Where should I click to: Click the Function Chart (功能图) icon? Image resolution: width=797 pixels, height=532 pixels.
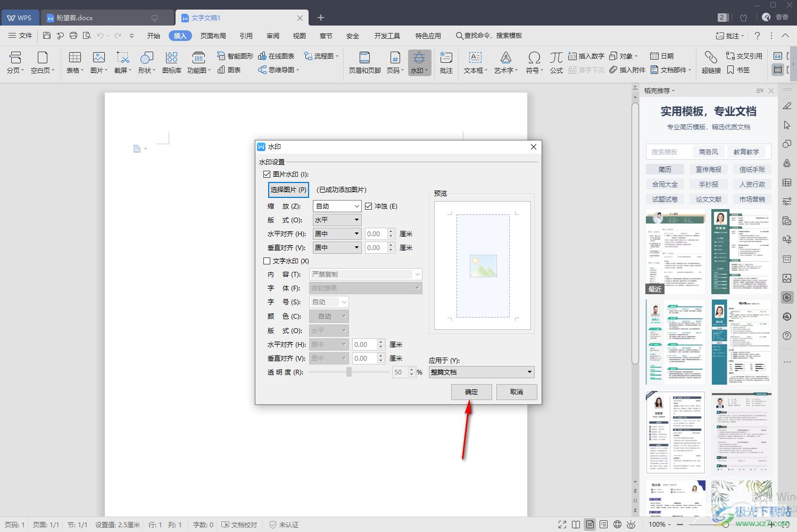tap(198, 62)
